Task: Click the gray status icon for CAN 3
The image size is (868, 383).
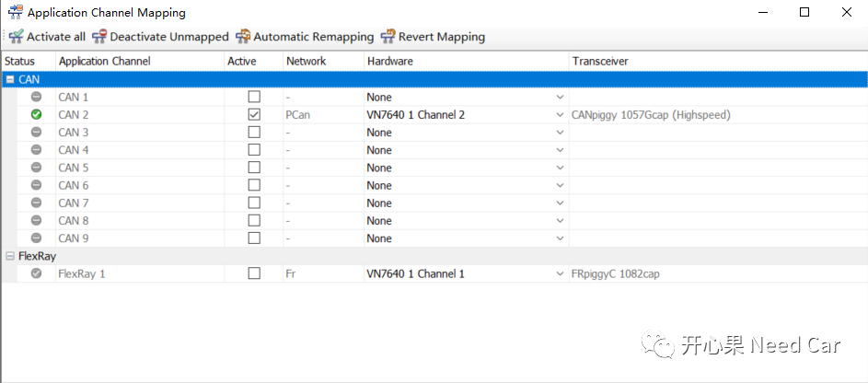Action: 36,133
